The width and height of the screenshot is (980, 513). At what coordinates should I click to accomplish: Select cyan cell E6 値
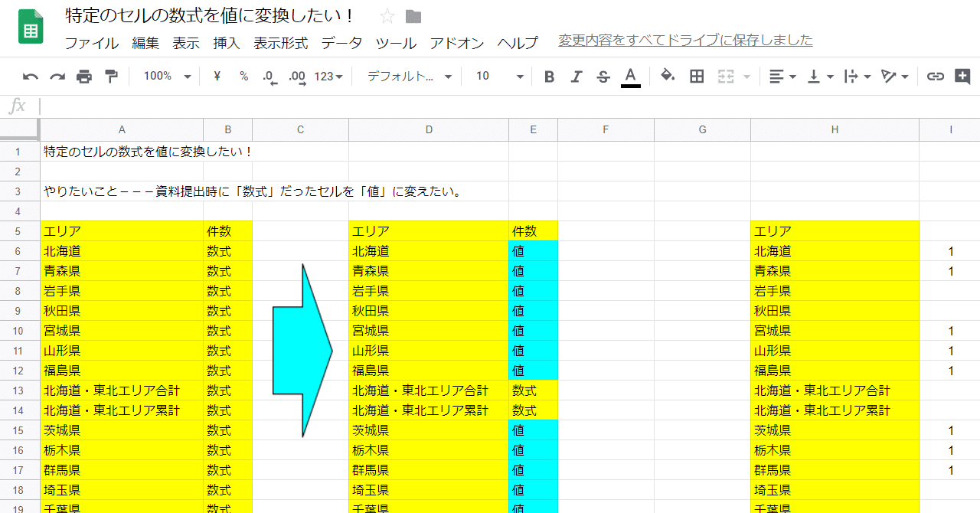pos(533,251)
